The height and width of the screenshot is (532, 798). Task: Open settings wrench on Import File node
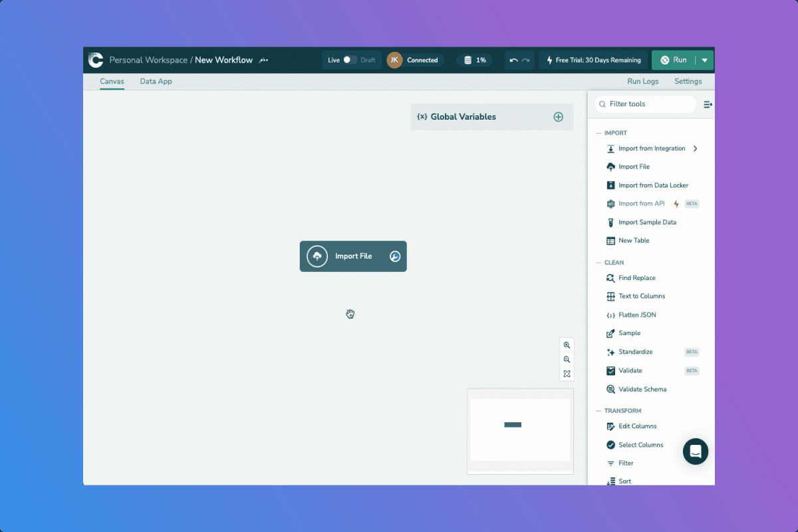(395, 257)
